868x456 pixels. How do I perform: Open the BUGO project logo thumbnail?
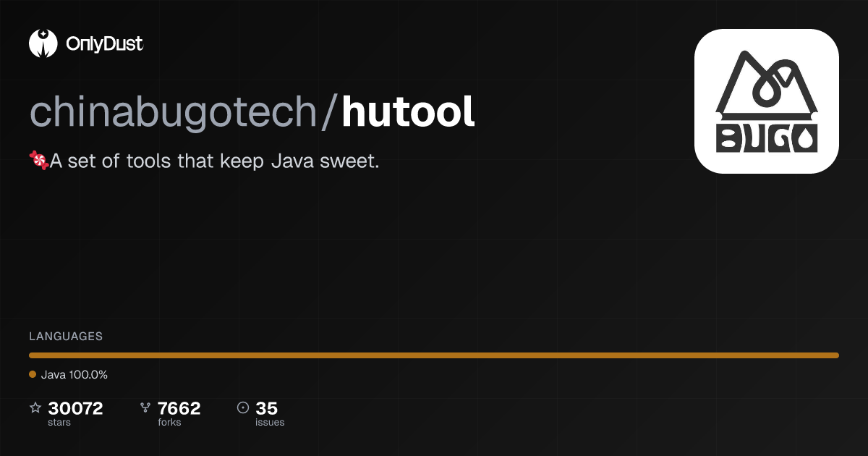click(x=766, y=101)
